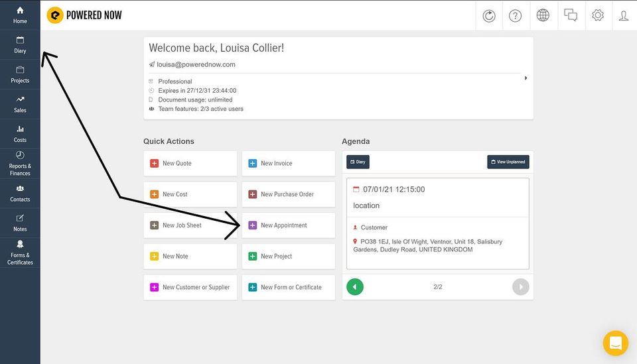
Task: Select Projects in the sidebar menu
Action: click(20, 75)
